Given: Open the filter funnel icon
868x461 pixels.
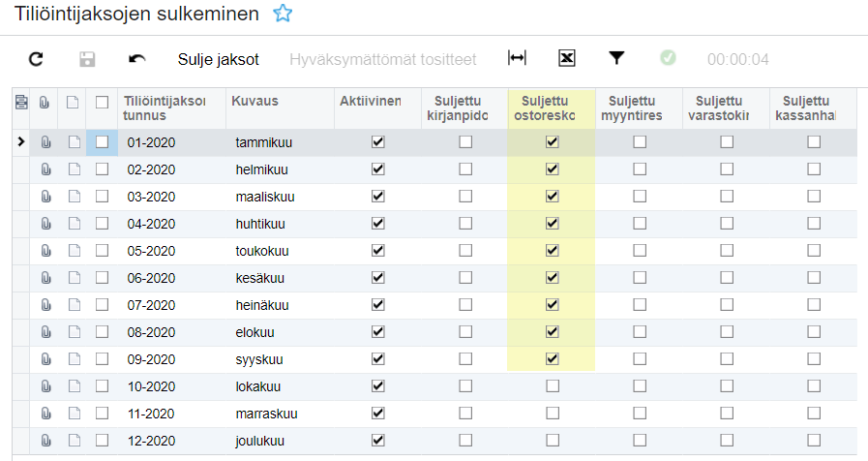Looking at the screenshot, I should pos(616,58).
